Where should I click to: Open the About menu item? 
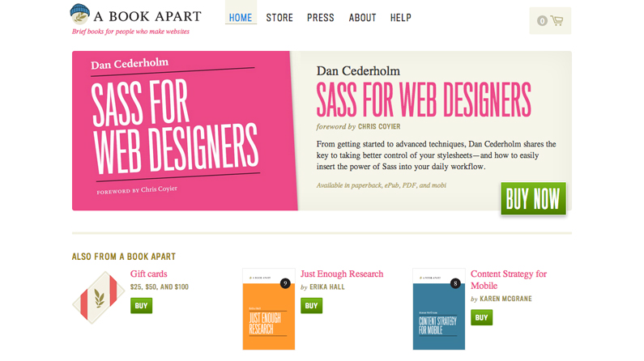coord(363,18)
